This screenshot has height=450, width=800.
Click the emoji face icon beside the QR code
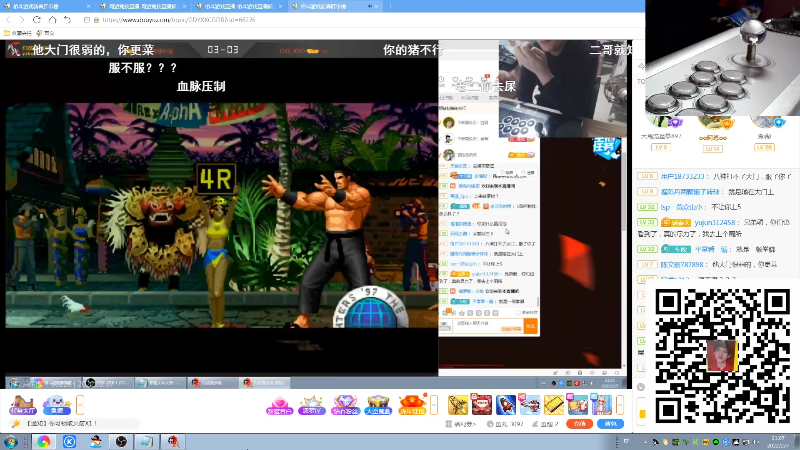tap(641, 387)
